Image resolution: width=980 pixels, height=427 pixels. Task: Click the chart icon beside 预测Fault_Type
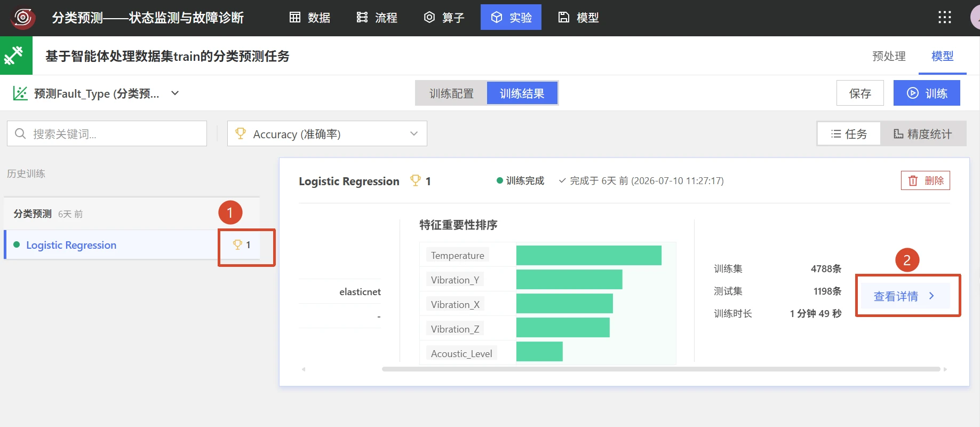20,93
